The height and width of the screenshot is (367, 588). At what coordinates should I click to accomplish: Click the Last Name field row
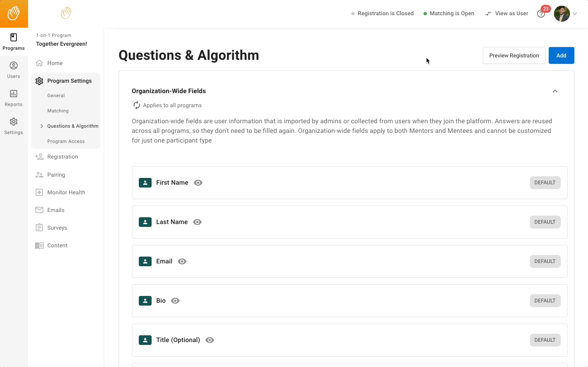(x=349, y=222)
